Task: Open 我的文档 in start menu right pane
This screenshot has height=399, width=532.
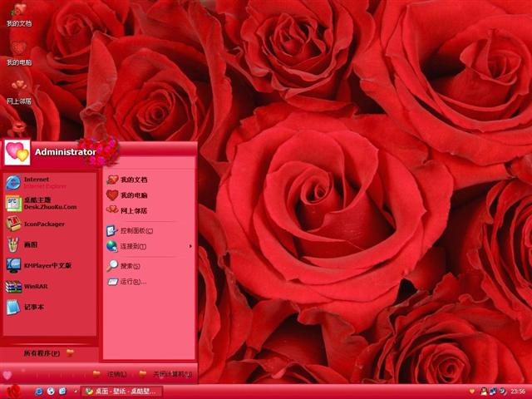Action: 149,180
